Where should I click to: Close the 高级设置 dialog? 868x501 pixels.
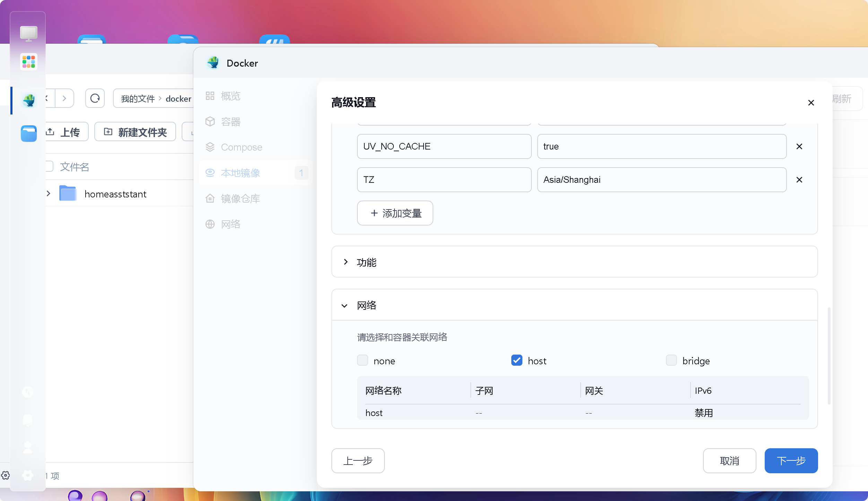pos(811,103)
